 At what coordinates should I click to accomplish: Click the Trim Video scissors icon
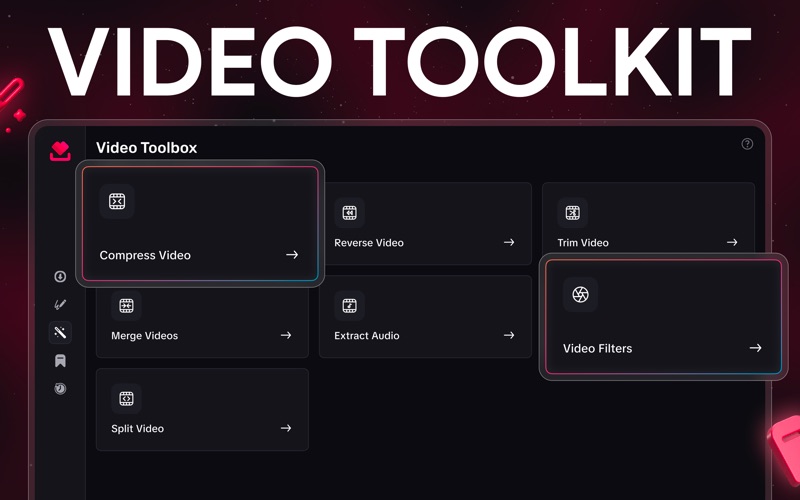(572, 213)
